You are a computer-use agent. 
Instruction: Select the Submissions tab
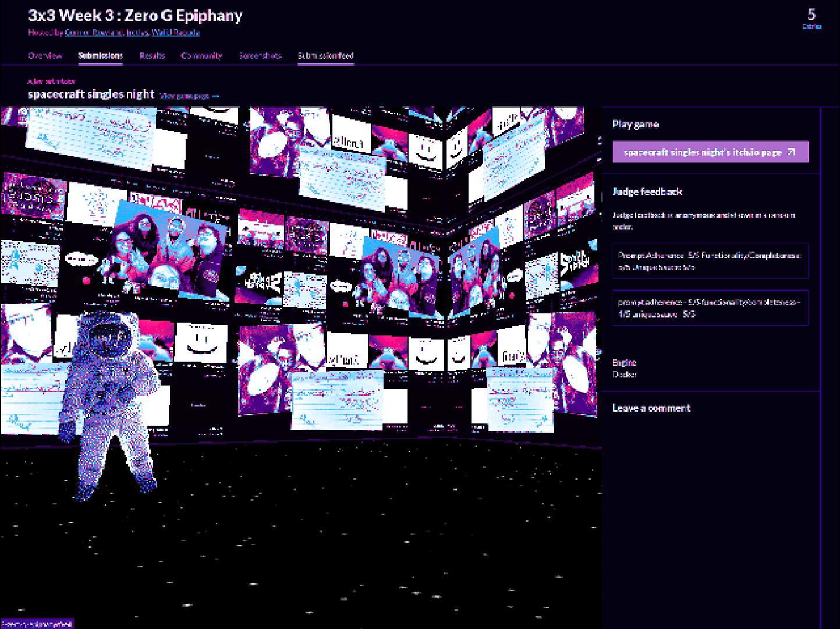tap(100, 55)
